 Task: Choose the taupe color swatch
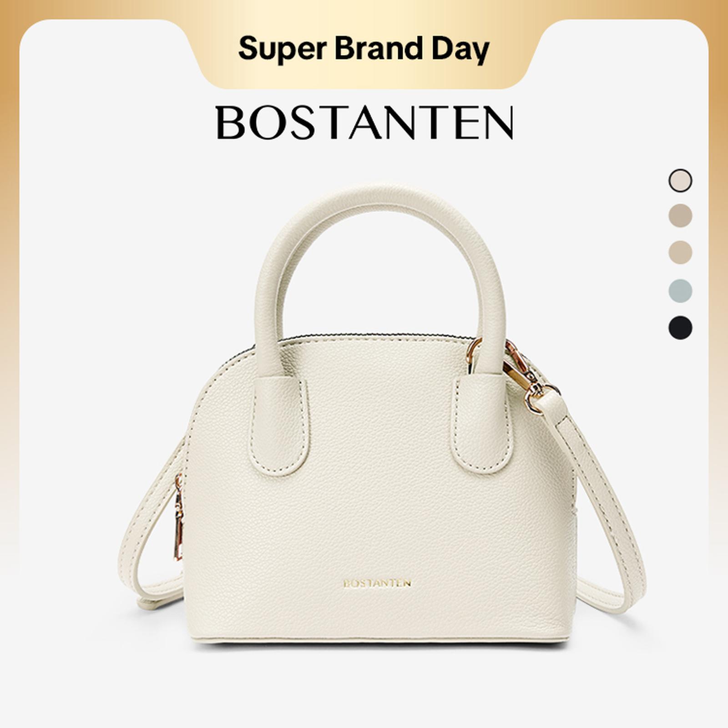point(680,215)
